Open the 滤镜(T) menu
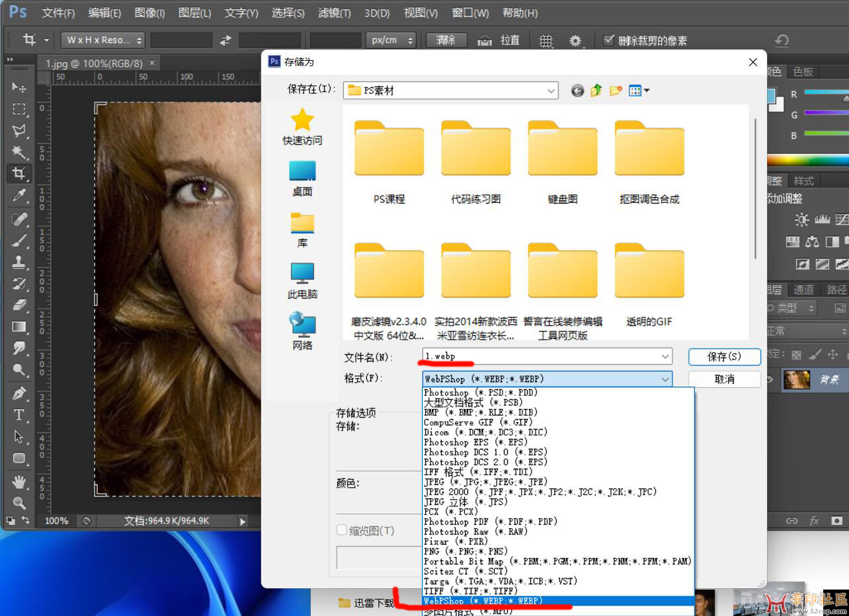Viewport: 849px width, 616px height. tap(335, 13)
